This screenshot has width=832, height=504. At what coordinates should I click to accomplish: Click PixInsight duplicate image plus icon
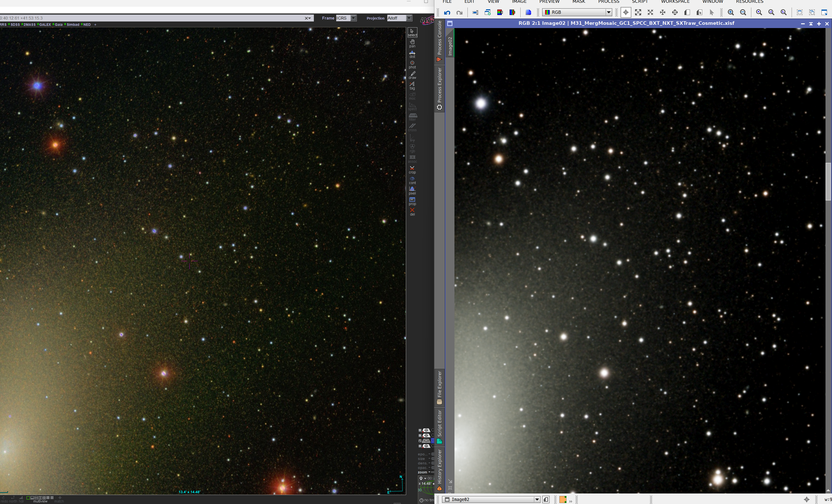click(x=488, y=13)
